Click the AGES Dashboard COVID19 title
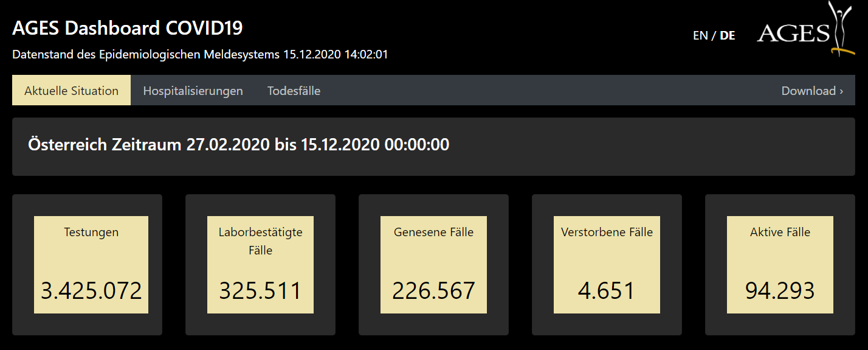This screenshot has height=350, width=868. (x=128, y=28)
